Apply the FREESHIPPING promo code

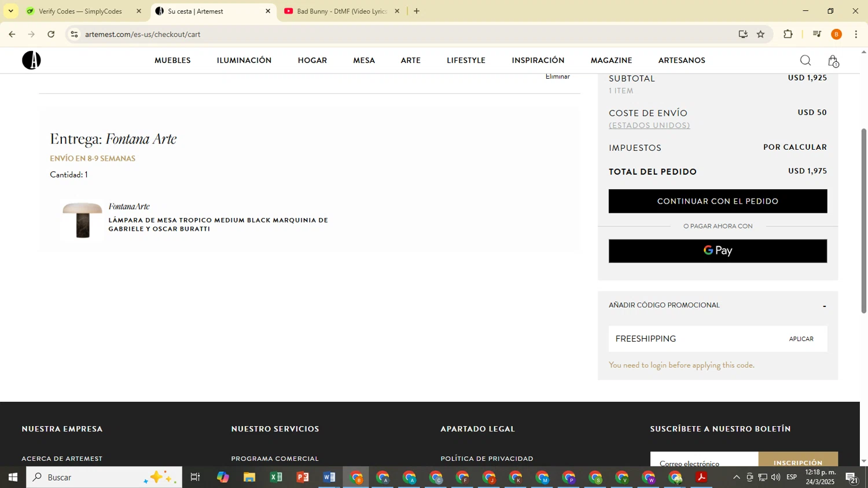pyautogui.click(x=801, y=339)
